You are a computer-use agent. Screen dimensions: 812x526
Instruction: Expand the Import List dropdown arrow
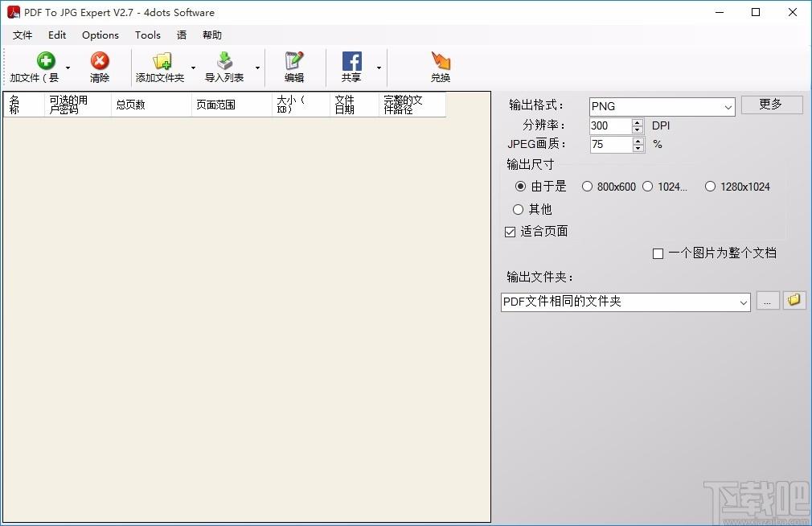pos(257,68)
